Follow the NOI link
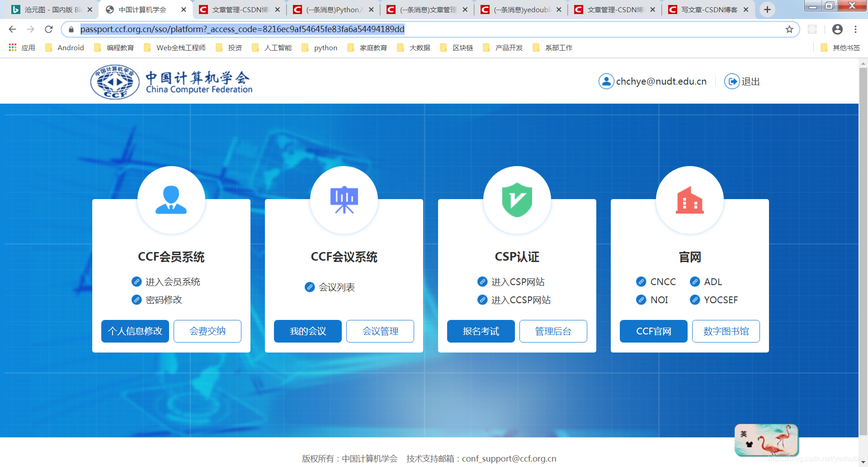The image size is (868, 467). (x=659, y=300)
